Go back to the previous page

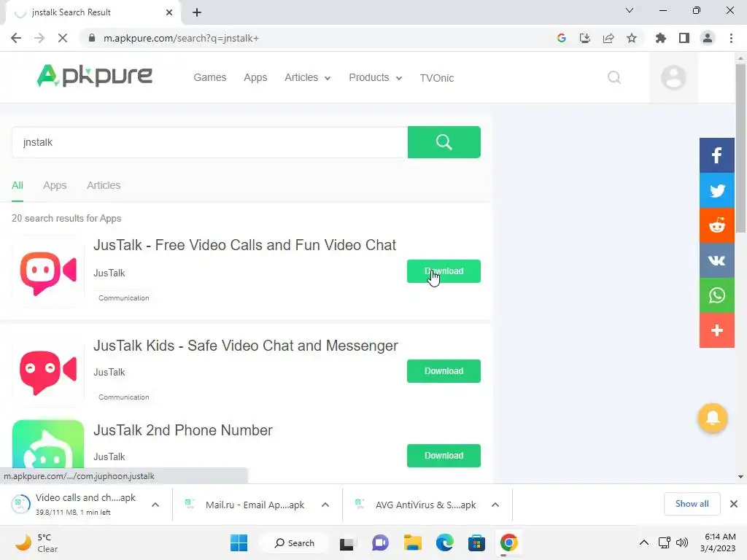[x=16, y=38]
